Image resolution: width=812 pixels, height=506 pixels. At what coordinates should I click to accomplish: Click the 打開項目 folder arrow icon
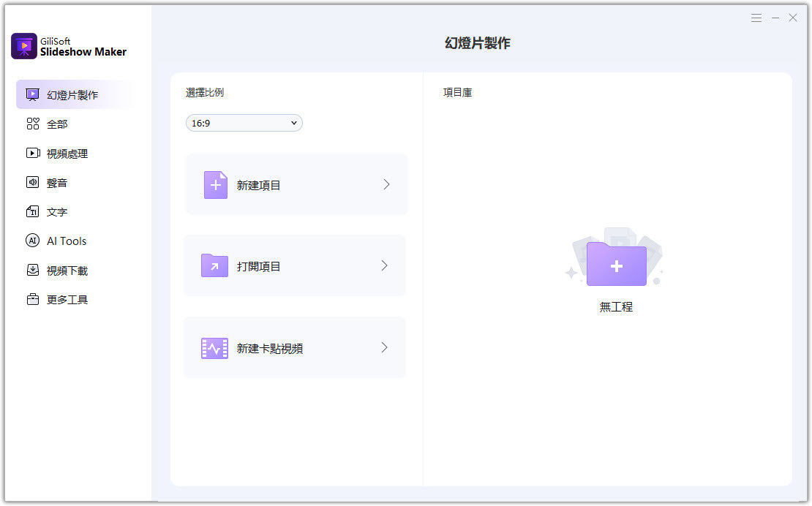coord(214,266)
